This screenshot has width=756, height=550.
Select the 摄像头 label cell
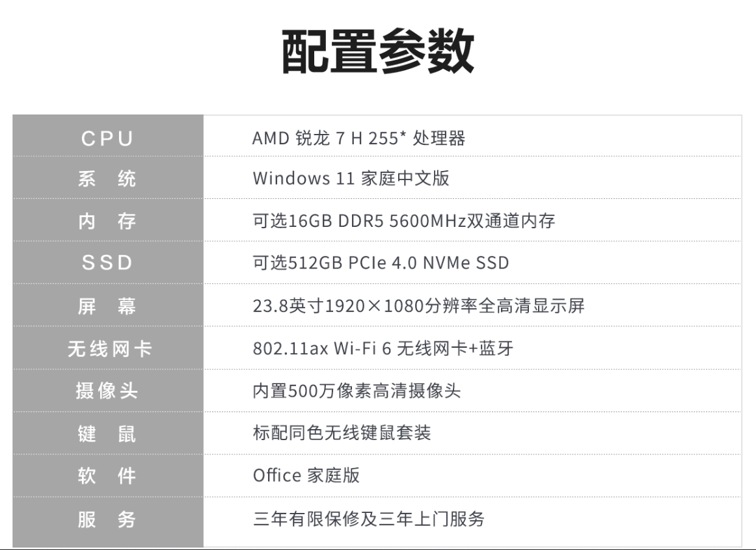(107, 391)
